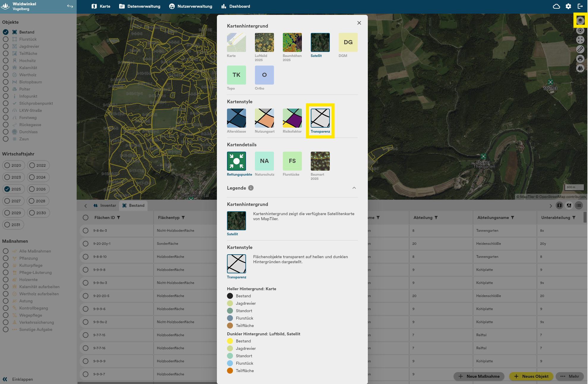Open the Datenverwaltung menu
Viewport: 588px width, 384px height.
[x=140, y=6]
